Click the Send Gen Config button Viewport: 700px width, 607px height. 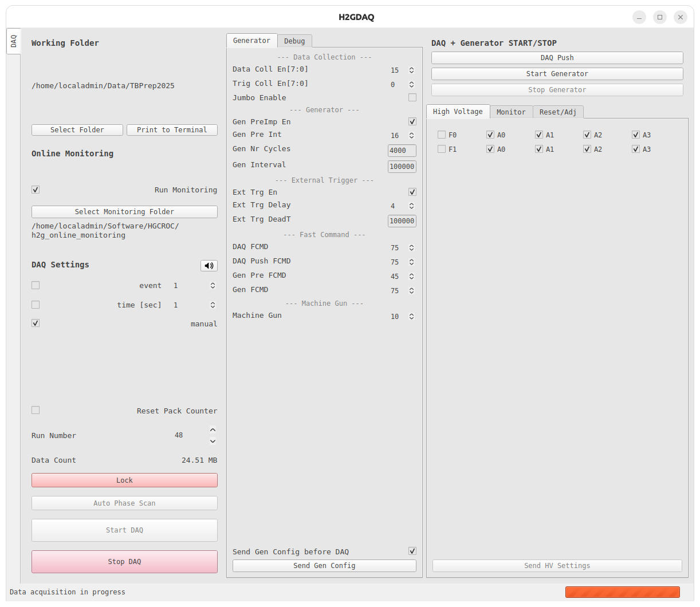point(324,565)
